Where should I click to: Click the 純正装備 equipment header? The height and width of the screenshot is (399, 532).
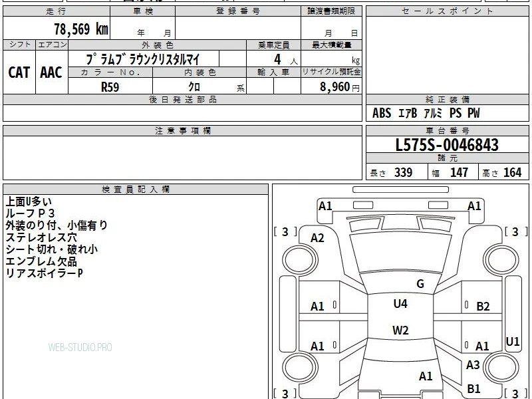[x=447, y=100]
